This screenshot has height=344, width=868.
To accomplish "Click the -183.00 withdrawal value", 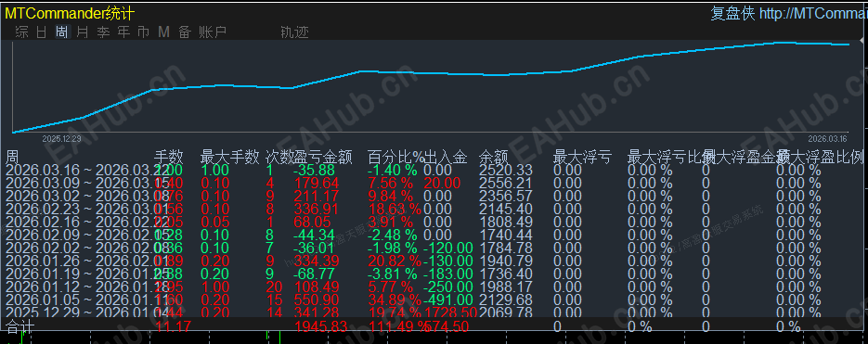I will pyautogui.click(x=447, y=274).
